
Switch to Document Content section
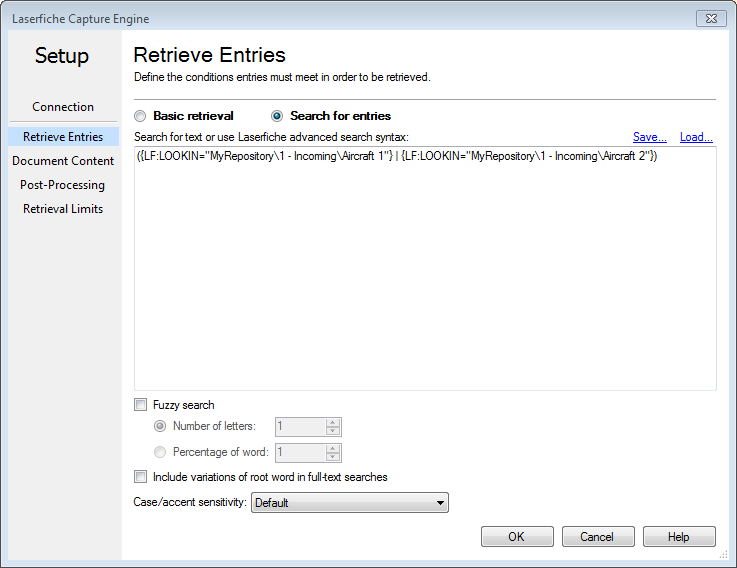click(63, 161)
